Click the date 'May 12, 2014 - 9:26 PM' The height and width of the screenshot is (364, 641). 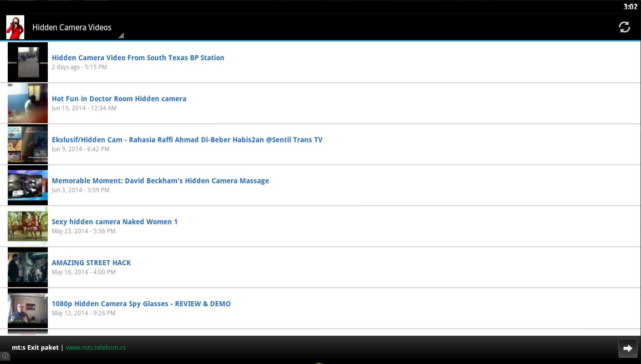pos(83,313)
